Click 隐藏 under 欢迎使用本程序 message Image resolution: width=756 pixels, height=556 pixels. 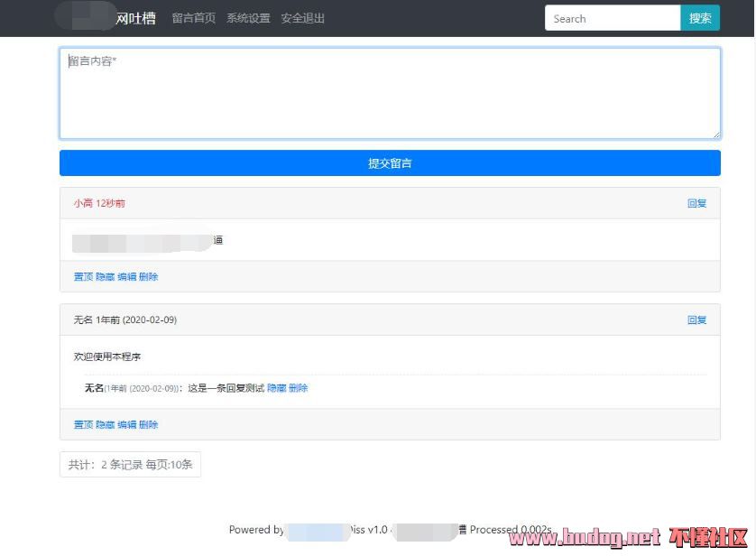[x=106, y=425]
